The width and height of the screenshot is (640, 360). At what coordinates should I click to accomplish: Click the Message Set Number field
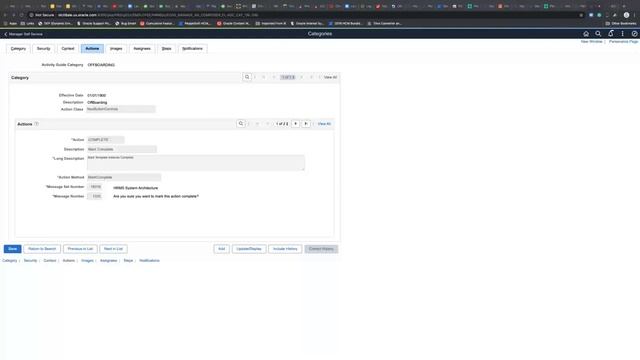click(x=95, y=187)
